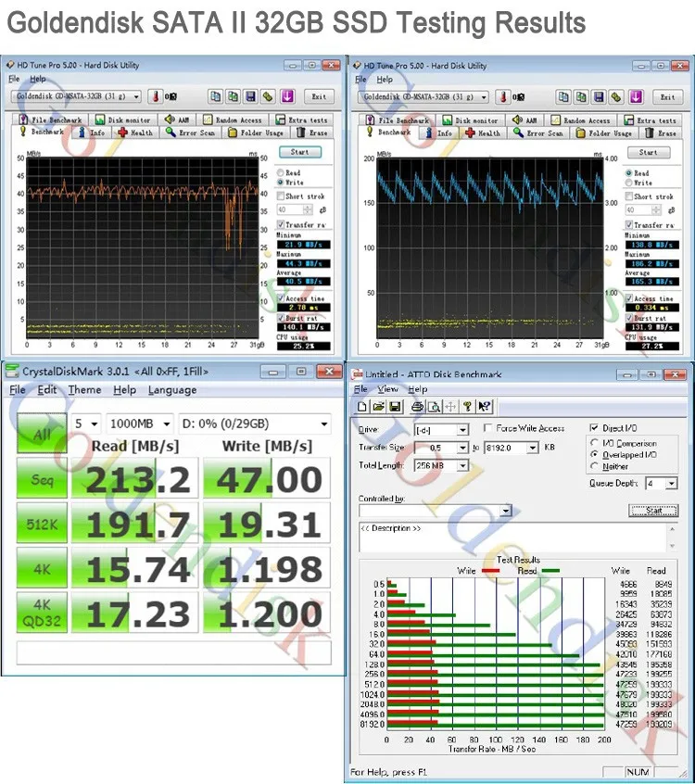Click context help arrow-question icon in ATTO
The width and height of the screenshot is (695, 784).
pos(485,407)
